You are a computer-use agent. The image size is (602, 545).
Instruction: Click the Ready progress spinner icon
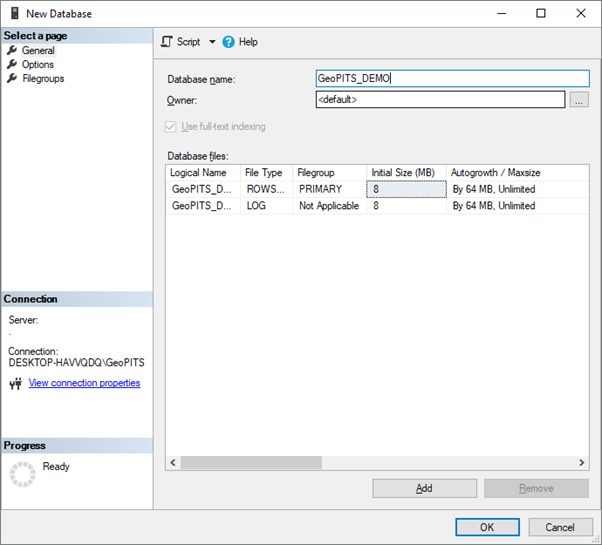[22, 474]
